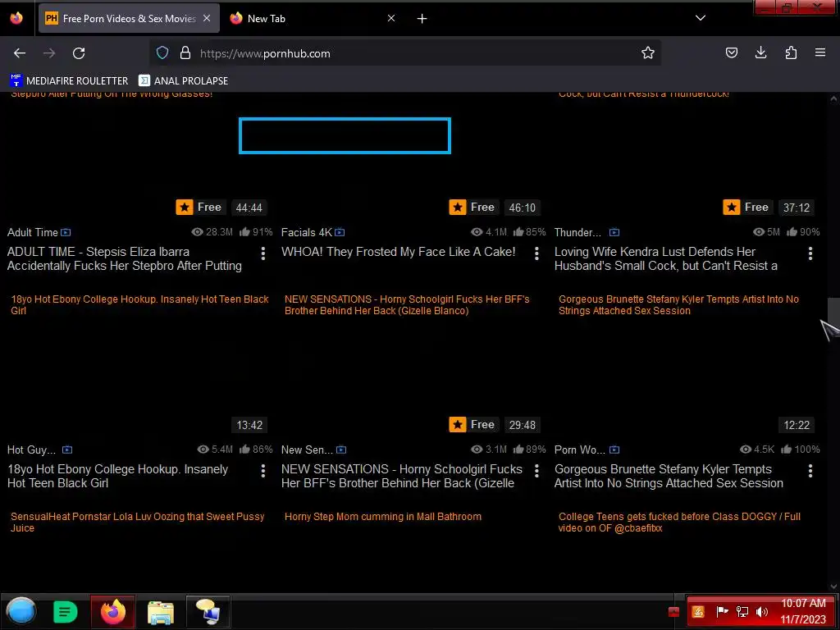840x630 pixels.
Task: Open the Facials 4K channel link
Action: coord(307,232)
